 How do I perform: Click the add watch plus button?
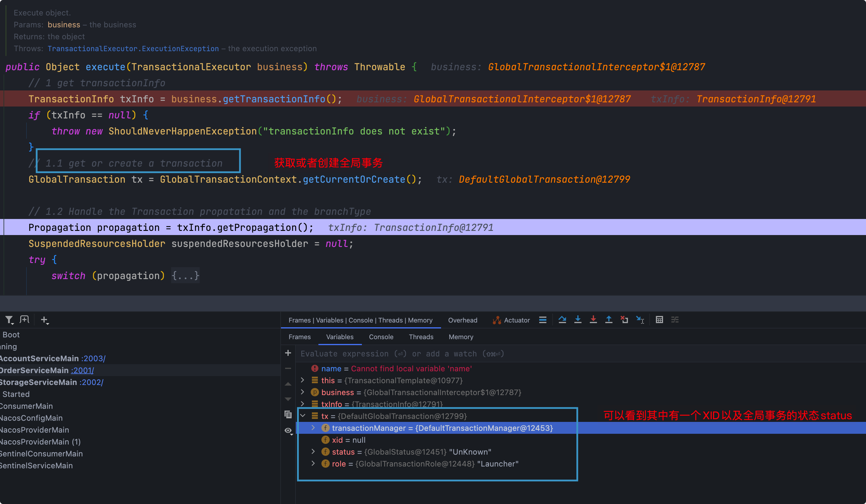coord(288,353)
